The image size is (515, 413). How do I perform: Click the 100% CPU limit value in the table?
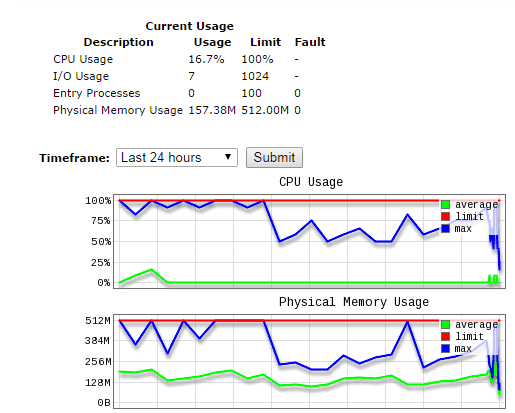point(257,59)
